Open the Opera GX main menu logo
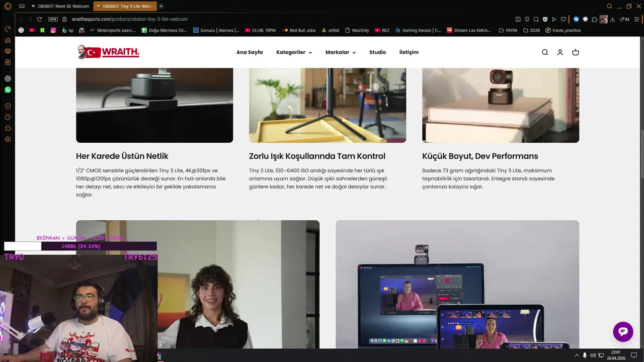 8,6
